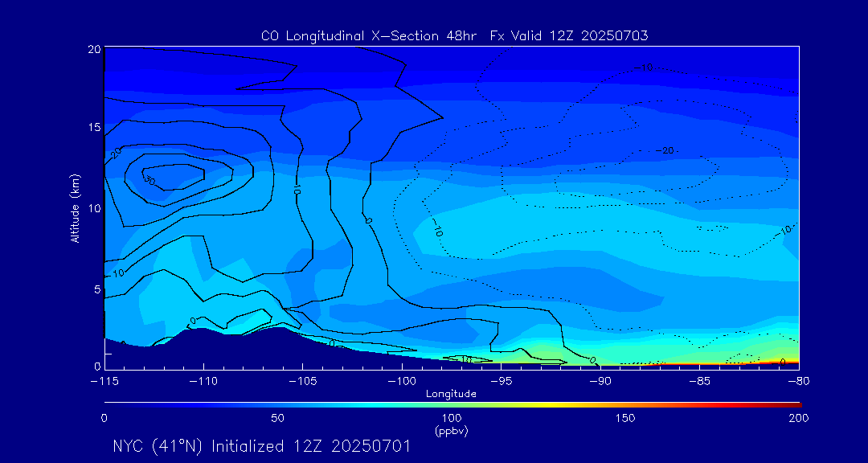The width and height of the screenshot is (868, 463).
Task: Click the 50 label under the colorbar
Action: point(278,418)
